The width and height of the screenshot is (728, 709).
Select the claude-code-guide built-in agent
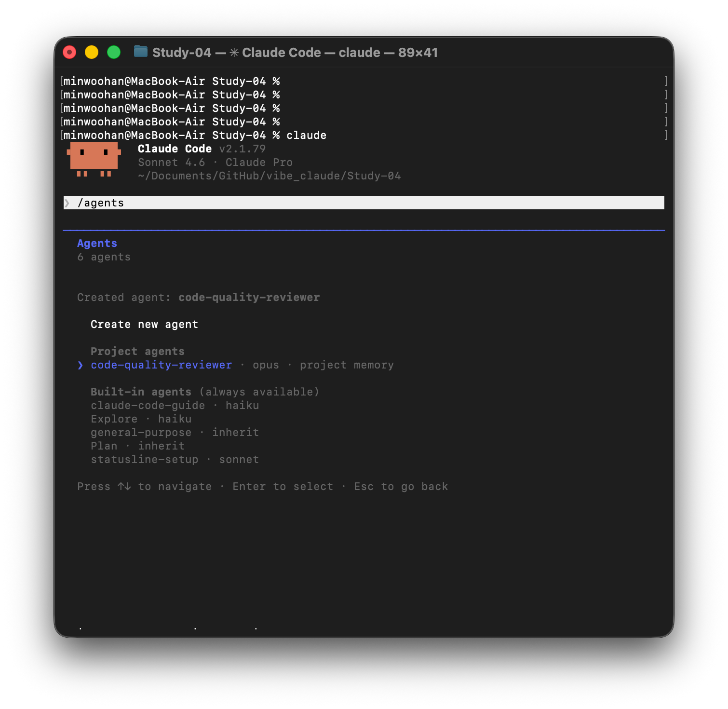click(175, 406)
